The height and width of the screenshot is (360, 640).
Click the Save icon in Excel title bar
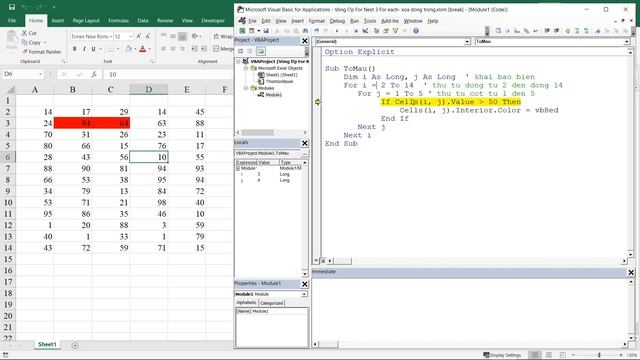click(x=11, y=7)
